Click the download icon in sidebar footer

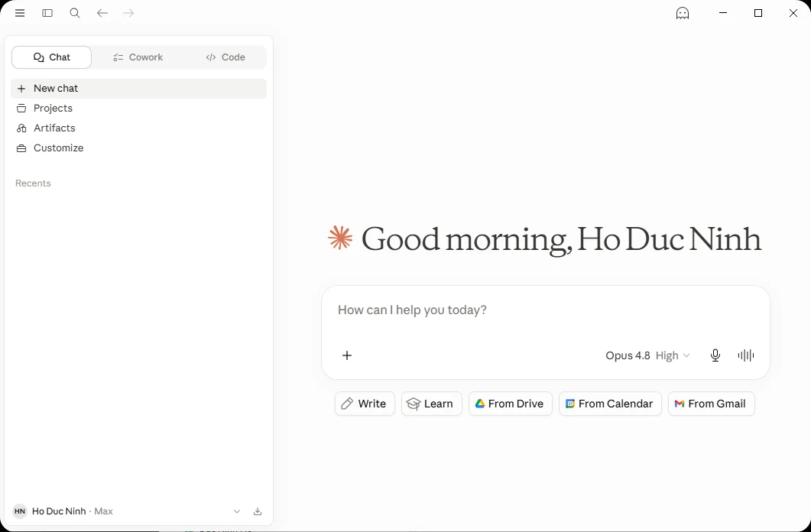tap(258, 511)
